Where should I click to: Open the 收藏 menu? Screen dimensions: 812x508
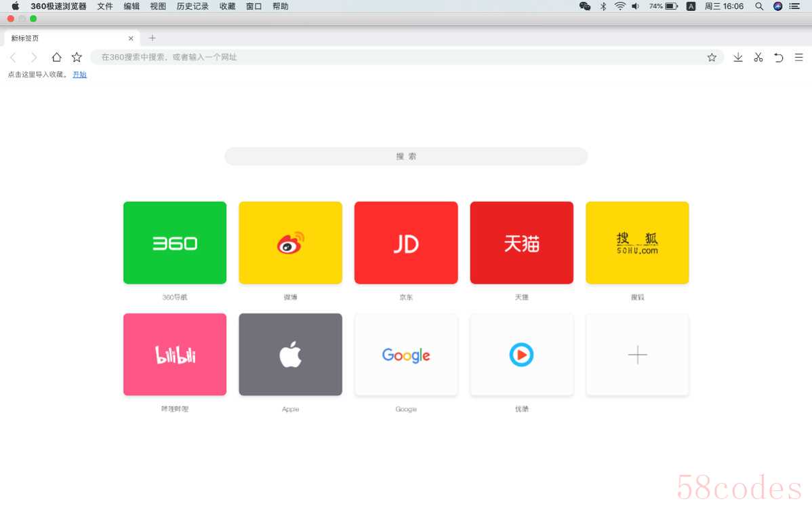pyautogui.click(x=227, y=6)
